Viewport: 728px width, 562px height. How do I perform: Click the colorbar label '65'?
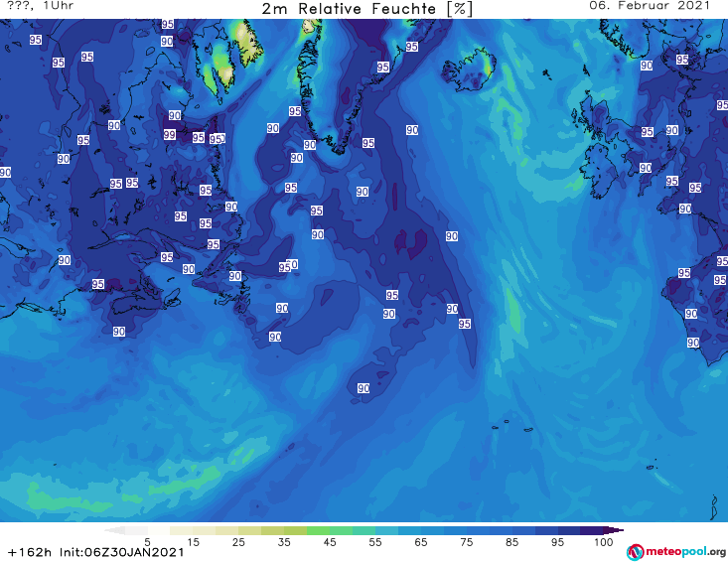pos(421,541)
